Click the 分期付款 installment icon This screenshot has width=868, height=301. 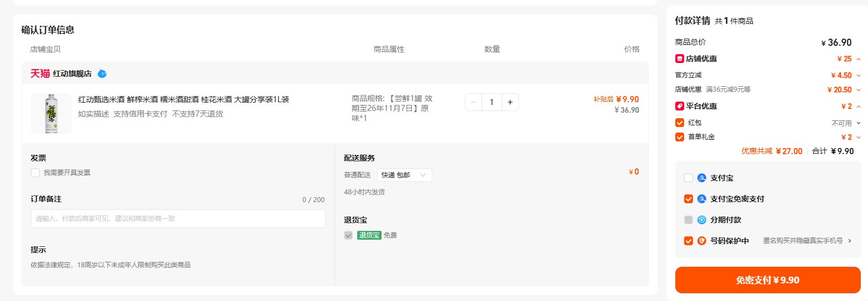(702, 220)
